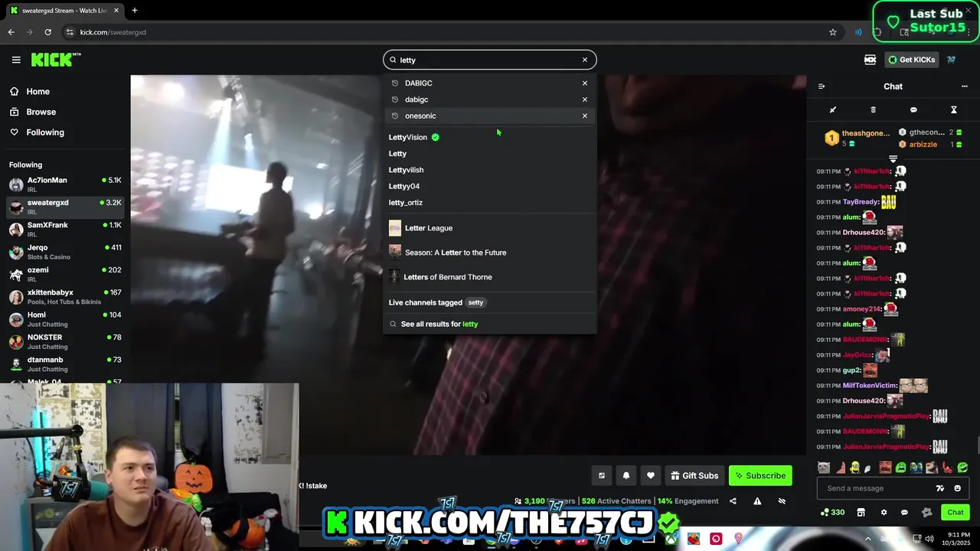Viewport: 980px width, 551px height.
Task: Open the Kick hamburger sidebar menu
Action: [16, 60]
